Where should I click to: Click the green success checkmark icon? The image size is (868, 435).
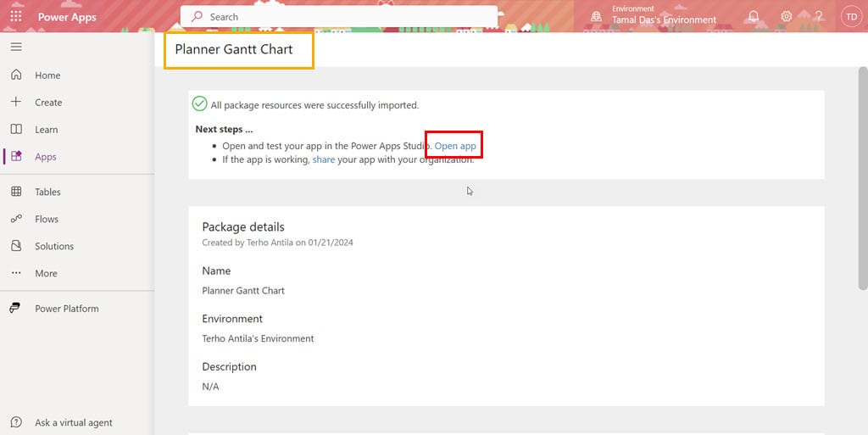click(x=199, y=103)
